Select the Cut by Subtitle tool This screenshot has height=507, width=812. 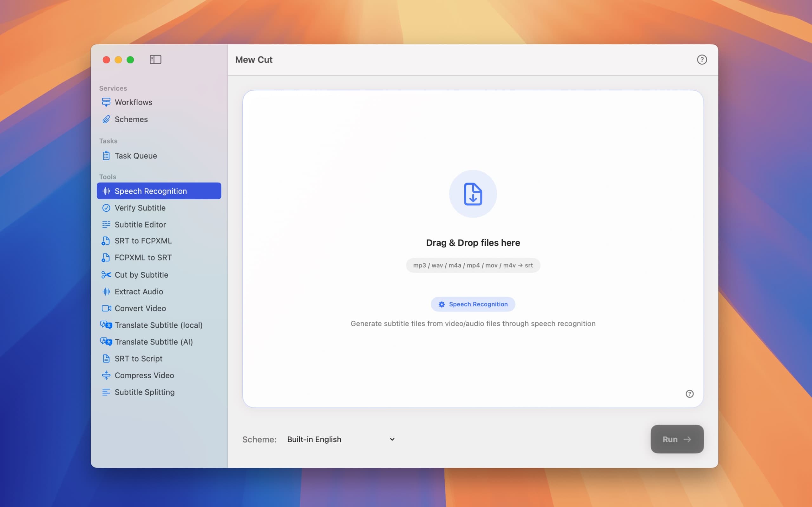[141, 275]
